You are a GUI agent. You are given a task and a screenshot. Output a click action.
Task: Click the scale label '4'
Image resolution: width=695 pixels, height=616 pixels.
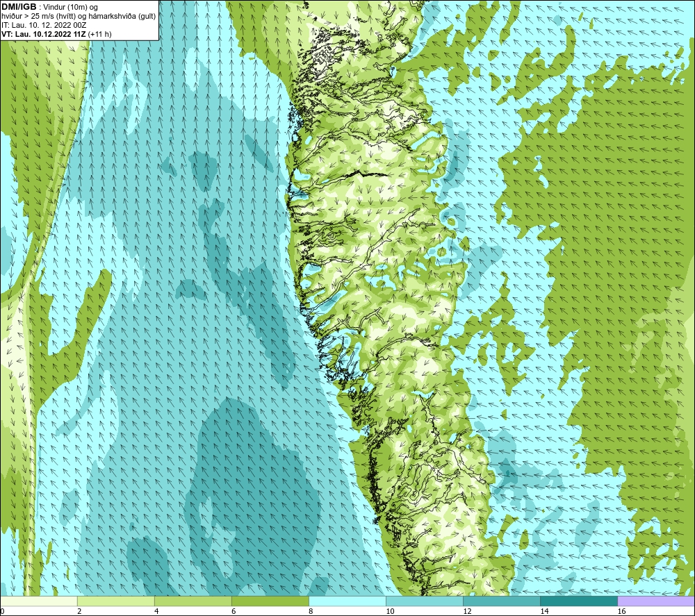156,612
